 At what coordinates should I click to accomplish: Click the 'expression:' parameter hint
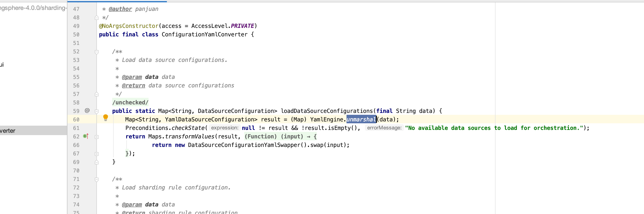(224, 128)
